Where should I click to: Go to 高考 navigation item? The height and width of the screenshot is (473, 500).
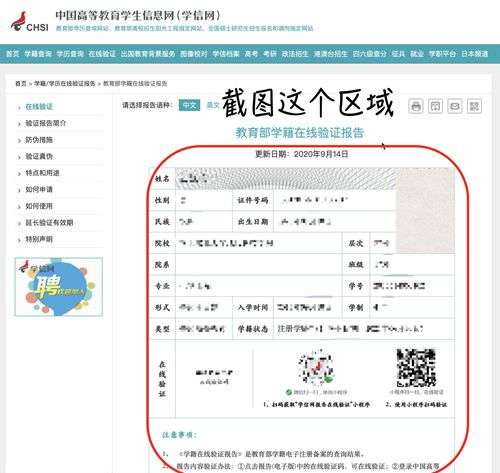(251, 54)
